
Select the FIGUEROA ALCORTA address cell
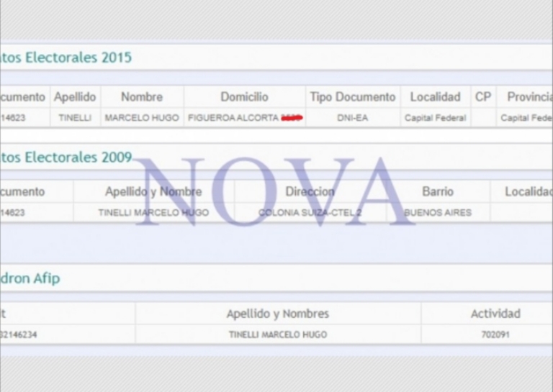coord(245,118)
